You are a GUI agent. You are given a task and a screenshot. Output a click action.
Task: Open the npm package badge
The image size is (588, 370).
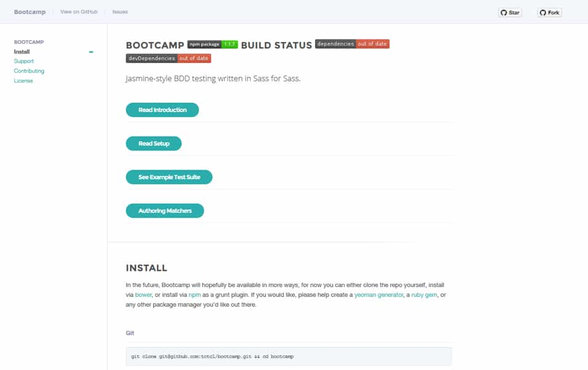click(x=204, y=44)
